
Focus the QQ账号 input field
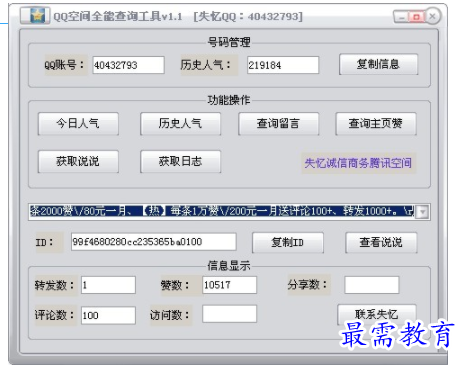click(x=128, y=65)
